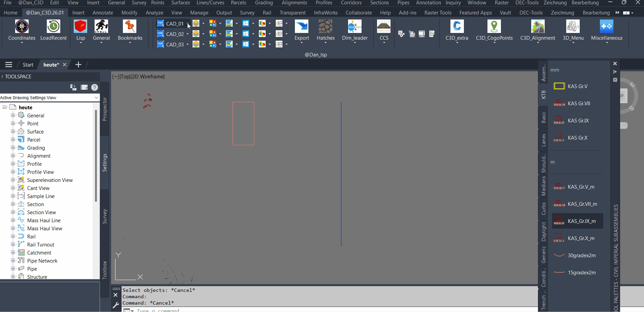
Task: Click the command line customize wrench icon
Action: point(116,305)
